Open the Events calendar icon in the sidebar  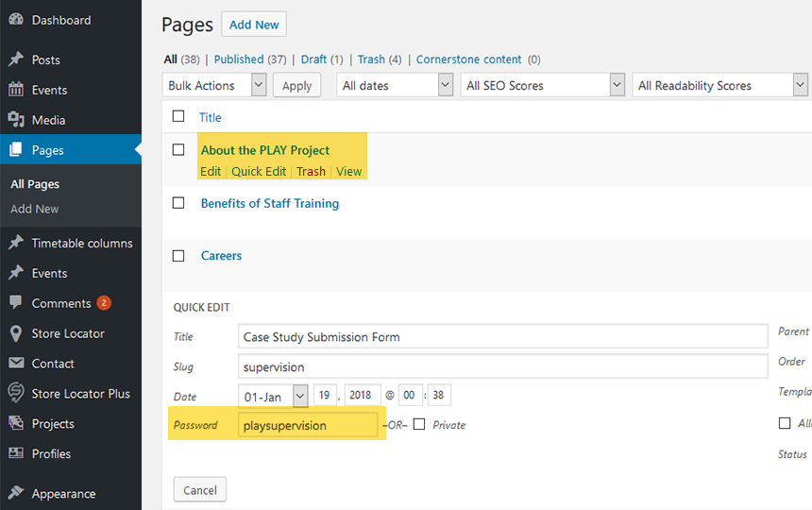tap(16, 90)
